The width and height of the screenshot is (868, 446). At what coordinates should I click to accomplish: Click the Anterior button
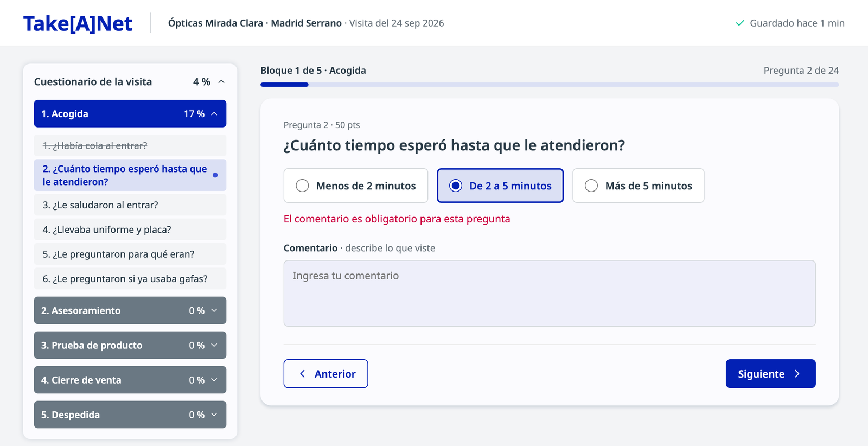[x=325, y=374]
